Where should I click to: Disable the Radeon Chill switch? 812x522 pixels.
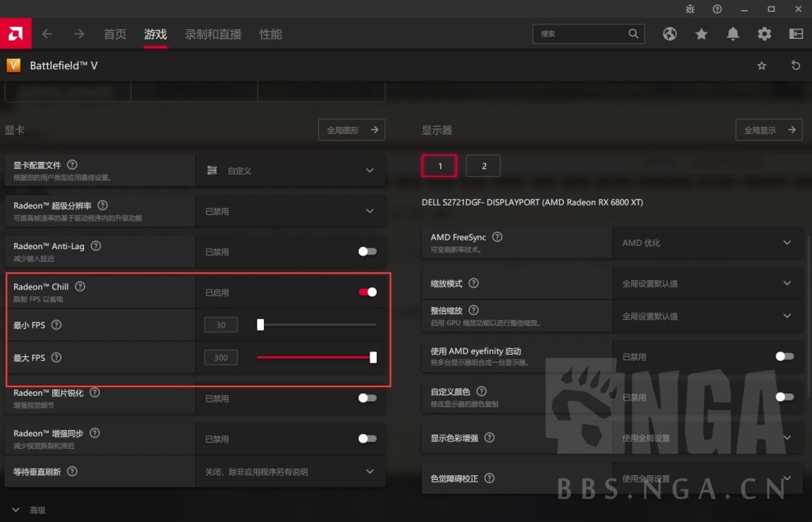[367, 292]
